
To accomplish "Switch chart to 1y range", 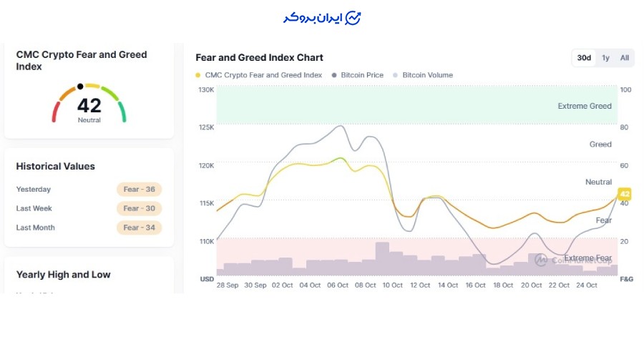I will 605,58.
